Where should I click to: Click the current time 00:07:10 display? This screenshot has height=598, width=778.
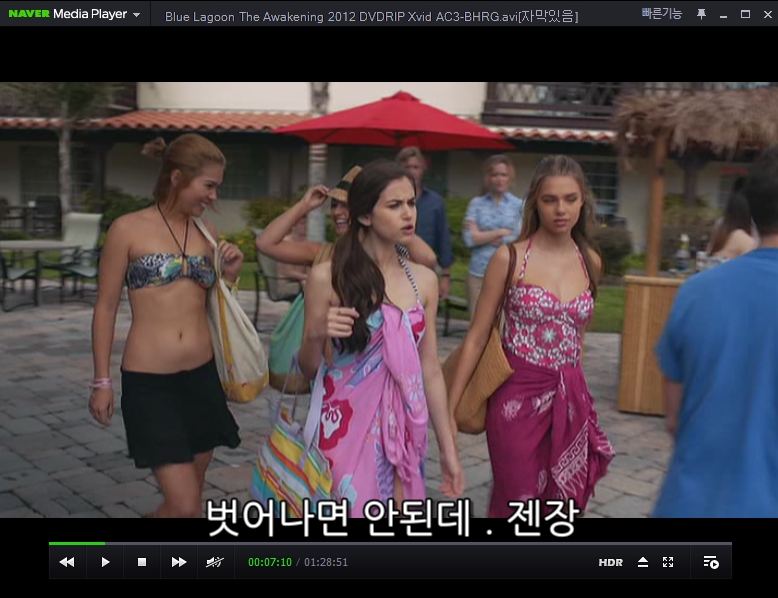(270, 562)
